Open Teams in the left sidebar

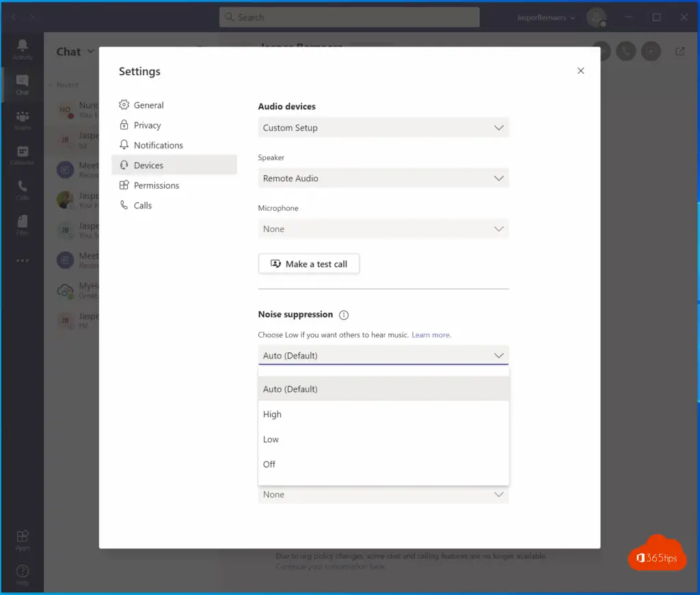[23, 120]
